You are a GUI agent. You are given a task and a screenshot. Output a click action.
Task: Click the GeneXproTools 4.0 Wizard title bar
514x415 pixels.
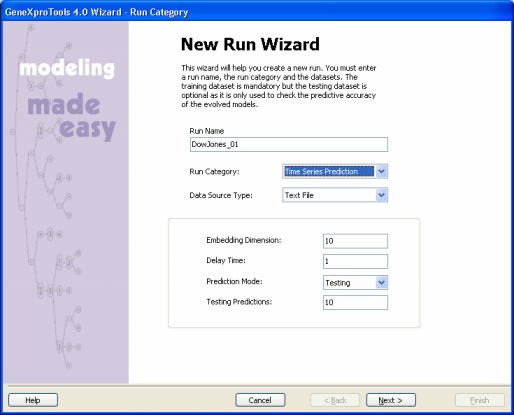coord(257,12)
